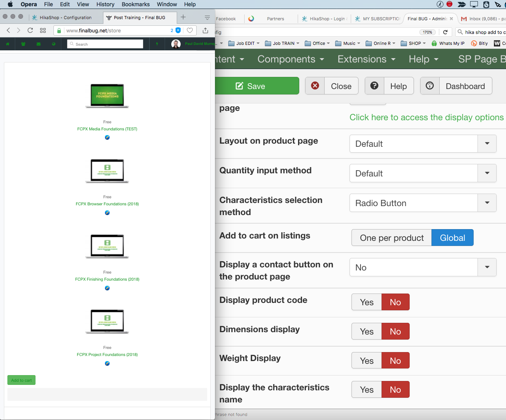Click the green lightning bolt icon
This screenshot has height=420, width=506.
click(157, 44)
